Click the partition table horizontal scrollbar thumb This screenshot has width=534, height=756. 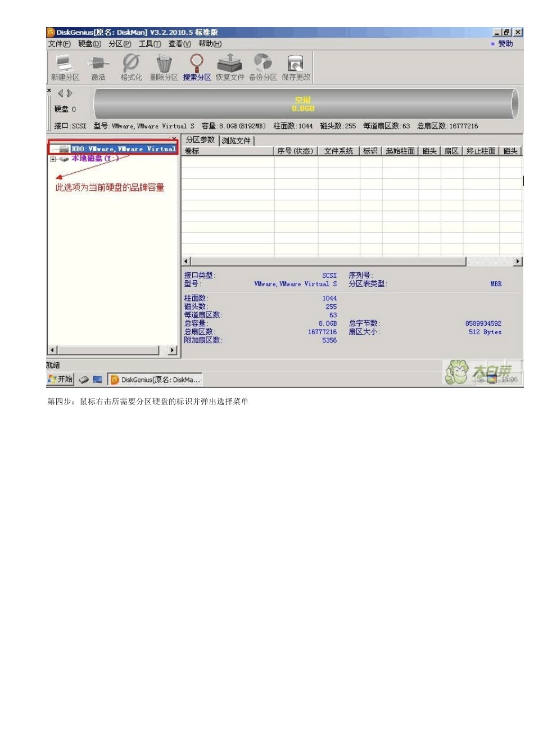pos(328,261)
